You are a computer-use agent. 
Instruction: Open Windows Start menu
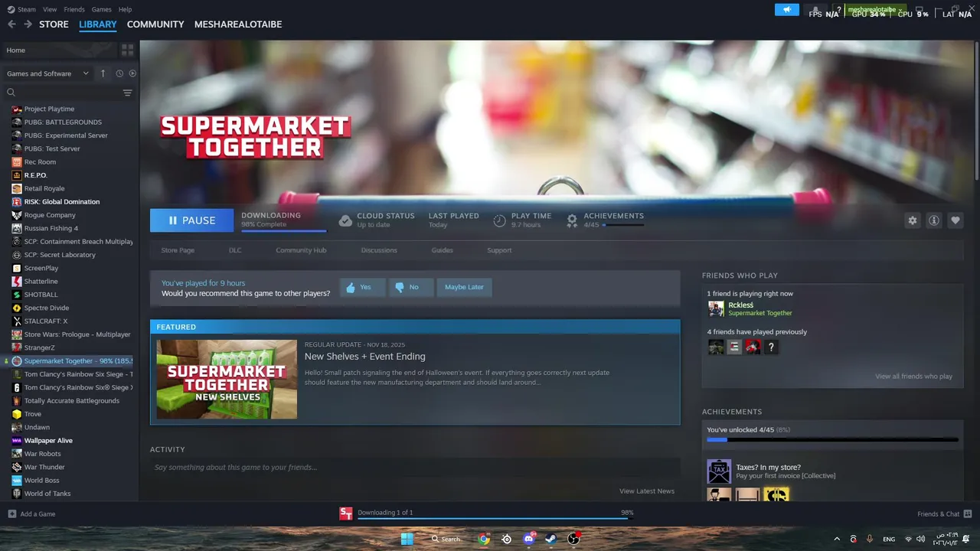click(x=407, y=539)
